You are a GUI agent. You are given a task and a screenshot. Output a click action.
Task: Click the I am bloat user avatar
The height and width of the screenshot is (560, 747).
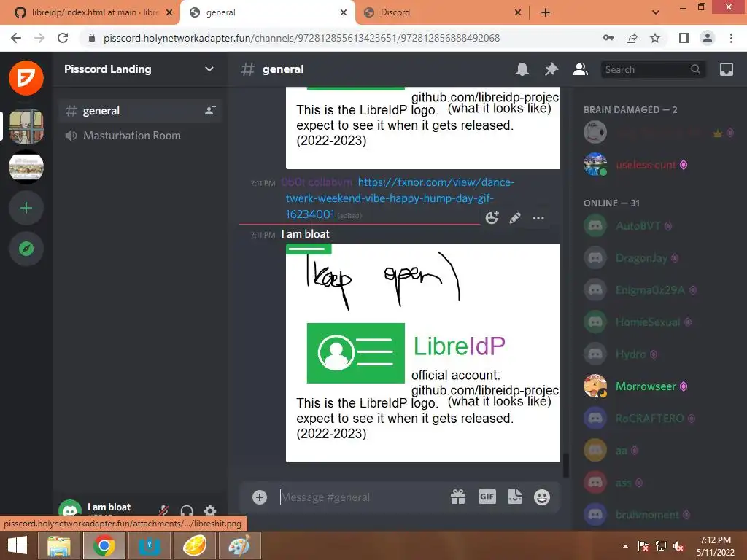(x=70, y=508)
